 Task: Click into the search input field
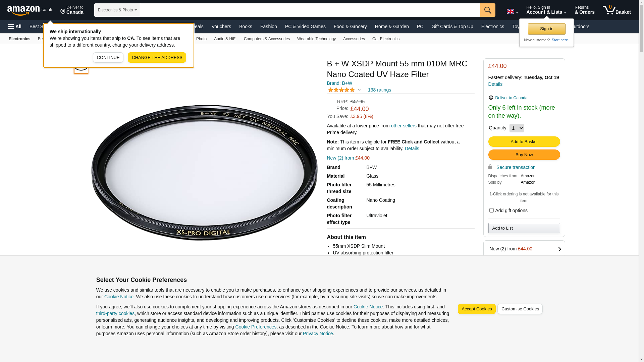[x=310, y=10]
